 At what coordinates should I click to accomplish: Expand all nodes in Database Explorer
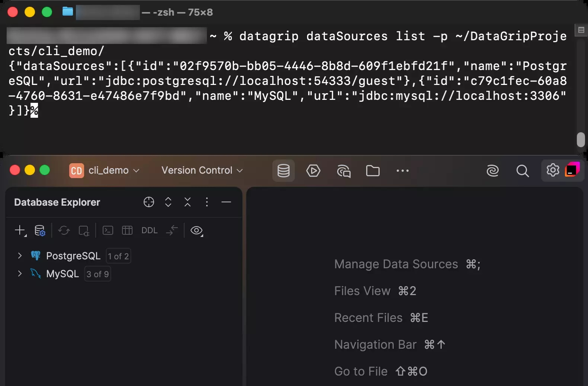click(168, 202)
